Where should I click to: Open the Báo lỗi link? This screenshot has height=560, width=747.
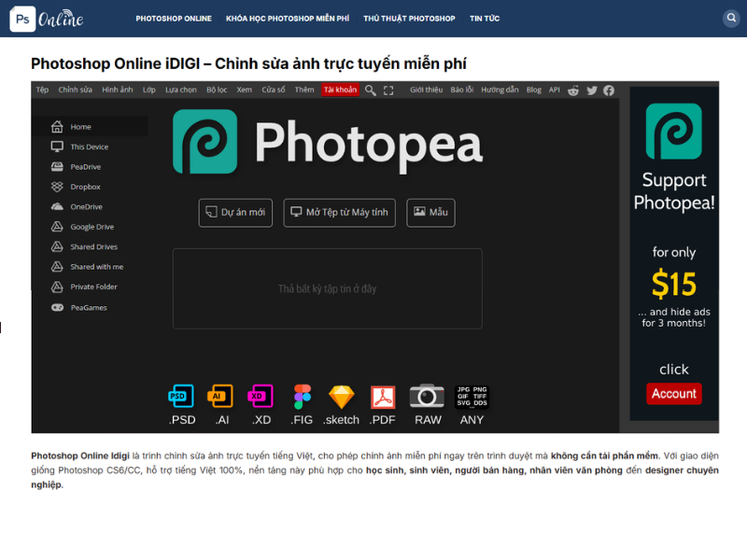point(462,90)
